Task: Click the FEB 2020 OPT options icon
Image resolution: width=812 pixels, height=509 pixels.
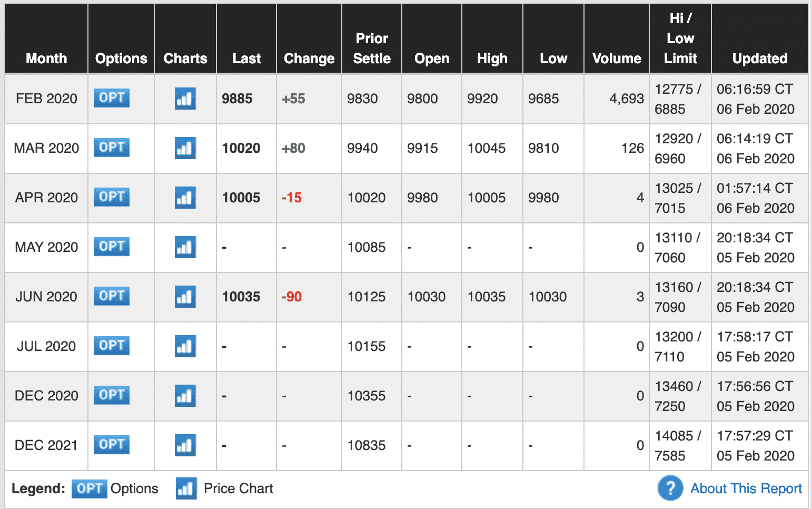Action: point(112,98)
